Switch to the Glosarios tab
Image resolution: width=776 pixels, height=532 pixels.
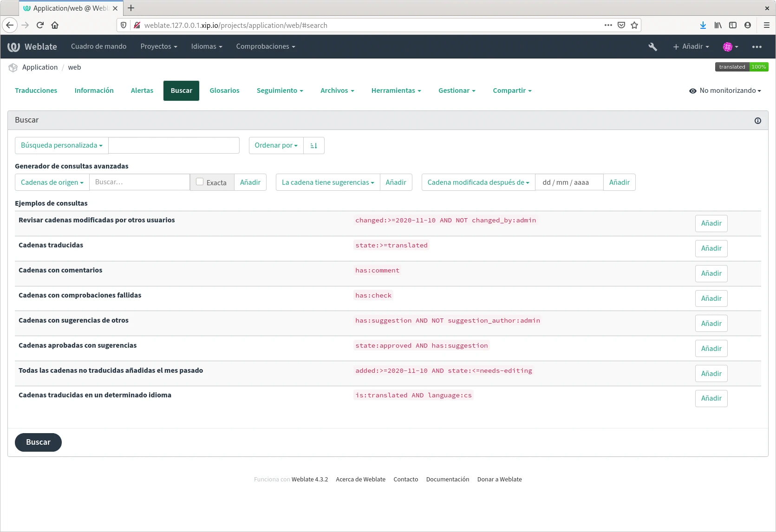click(x=224, y=91)
